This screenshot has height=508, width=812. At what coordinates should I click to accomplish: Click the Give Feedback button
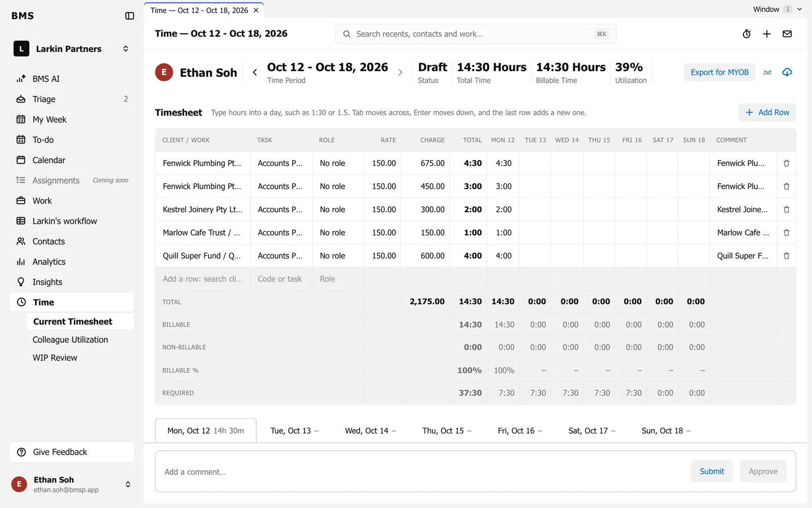coord(72,452)
